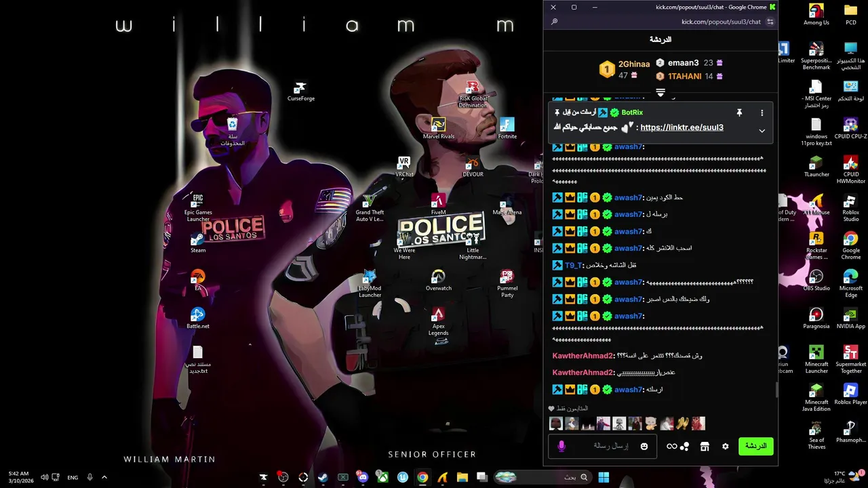This screenshot has height=488, width=868.
Task: Select the Rockstar Games launcher desktop icon
Action: point(816,246)
